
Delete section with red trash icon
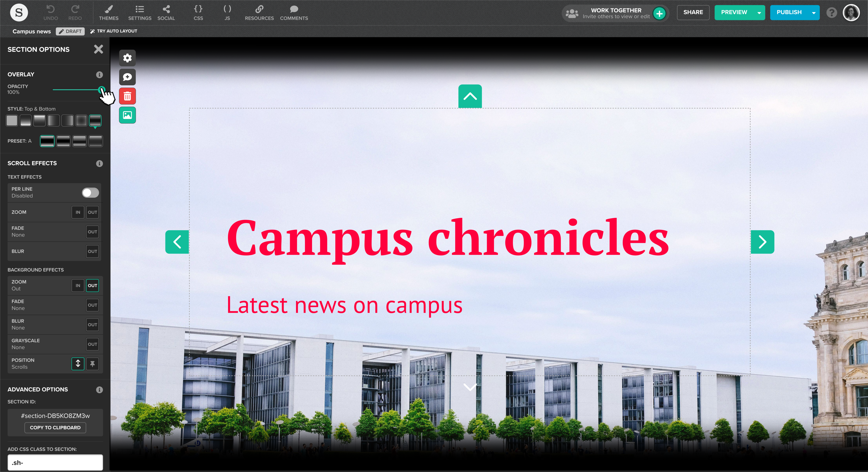coord(127,96)
